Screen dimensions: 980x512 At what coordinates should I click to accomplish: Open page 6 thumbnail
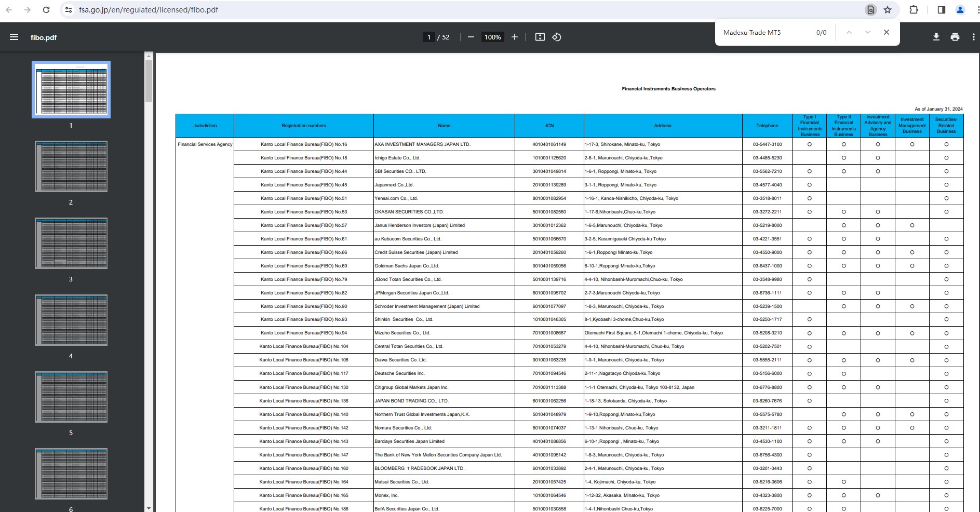pyautogui.click(x=71, y=474)
